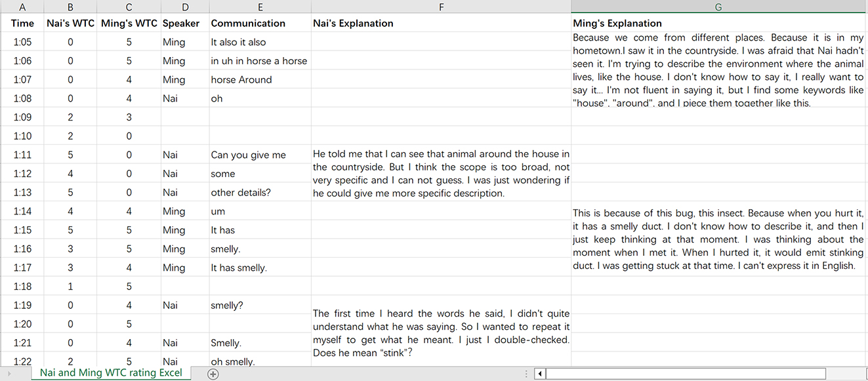Select the cell showing time 1:05
Image resolution: width=868 pixels, height=381 pixels.
point(22,42)
